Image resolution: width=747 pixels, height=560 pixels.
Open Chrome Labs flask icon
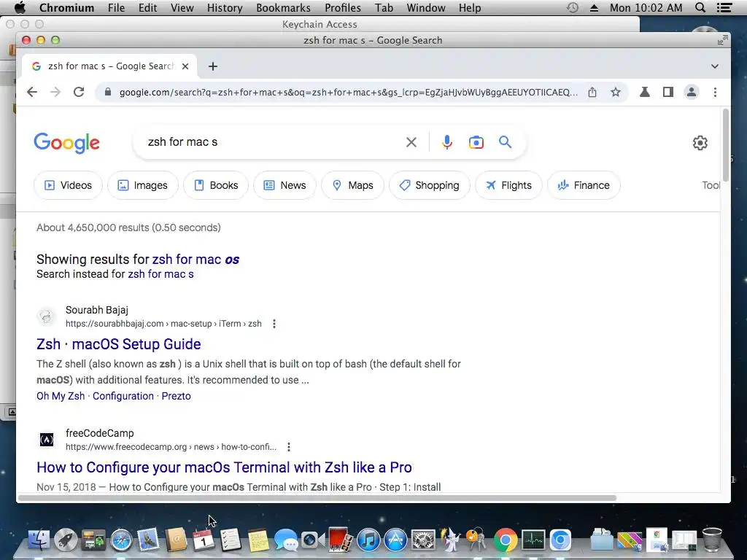[x=645, y=92]
